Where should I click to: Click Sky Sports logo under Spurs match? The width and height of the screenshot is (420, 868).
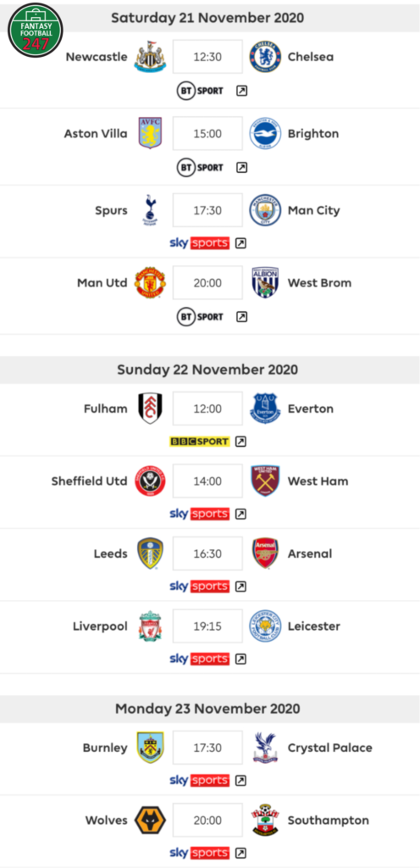click(x=199, y=243)
